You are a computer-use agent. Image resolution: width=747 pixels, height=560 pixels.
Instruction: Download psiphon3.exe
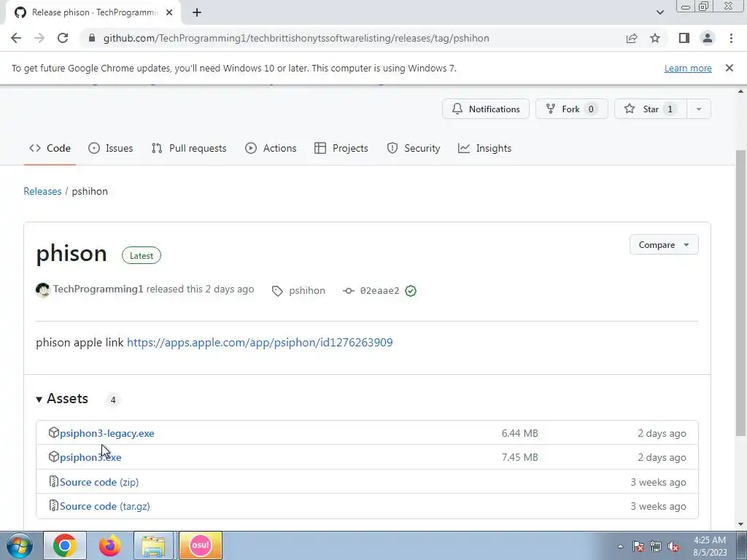pos(90,457)
